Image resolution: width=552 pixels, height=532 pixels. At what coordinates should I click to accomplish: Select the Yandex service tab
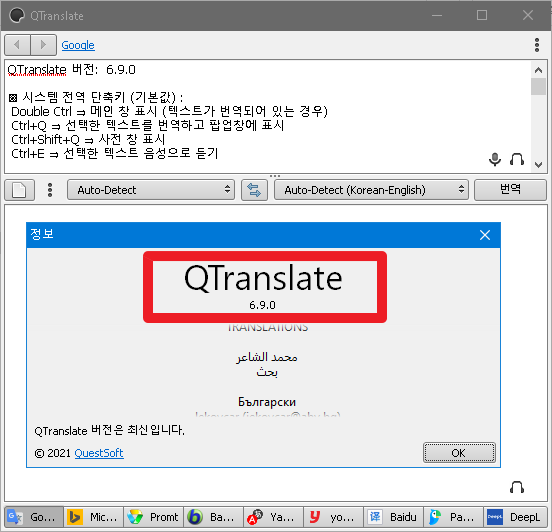pos(274,517)
